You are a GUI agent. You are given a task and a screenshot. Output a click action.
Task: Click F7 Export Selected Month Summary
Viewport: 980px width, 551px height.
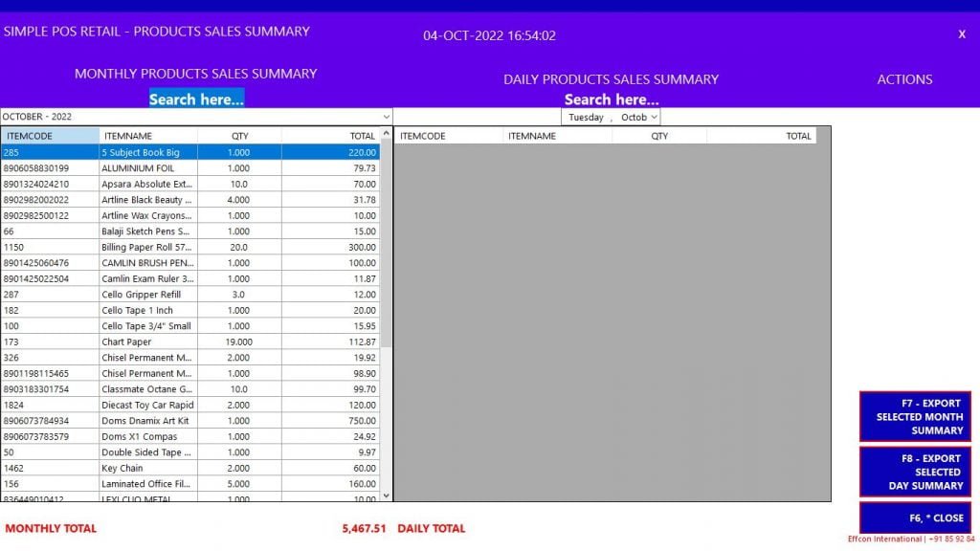(x=915, y=416)
